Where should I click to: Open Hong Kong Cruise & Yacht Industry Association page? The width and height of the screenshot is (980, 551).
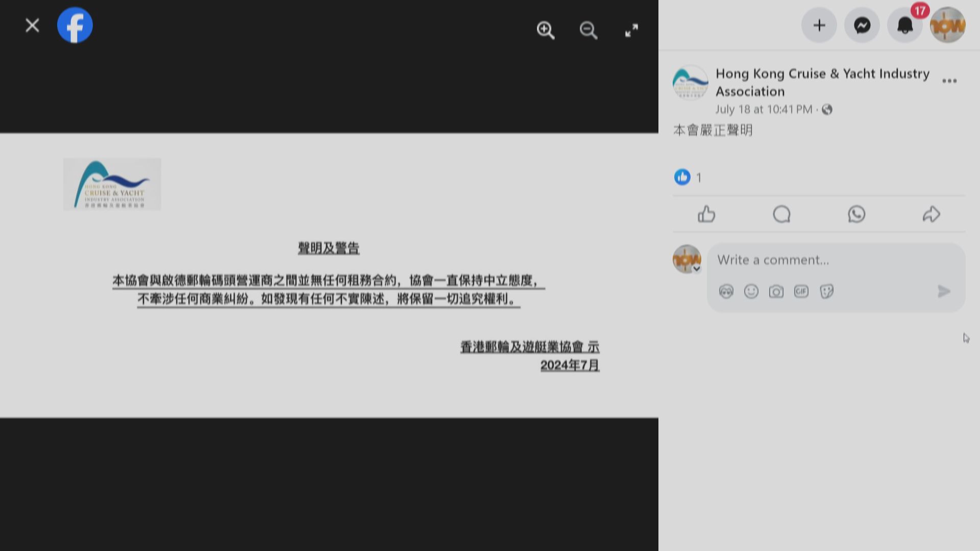(x=822, y=82)
